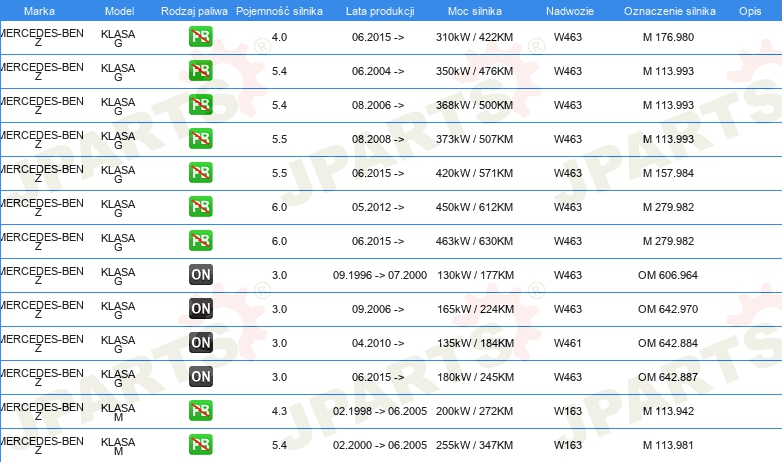Click production date 05.2012 ->
The image size is (782, 462).
pos(378,207)
